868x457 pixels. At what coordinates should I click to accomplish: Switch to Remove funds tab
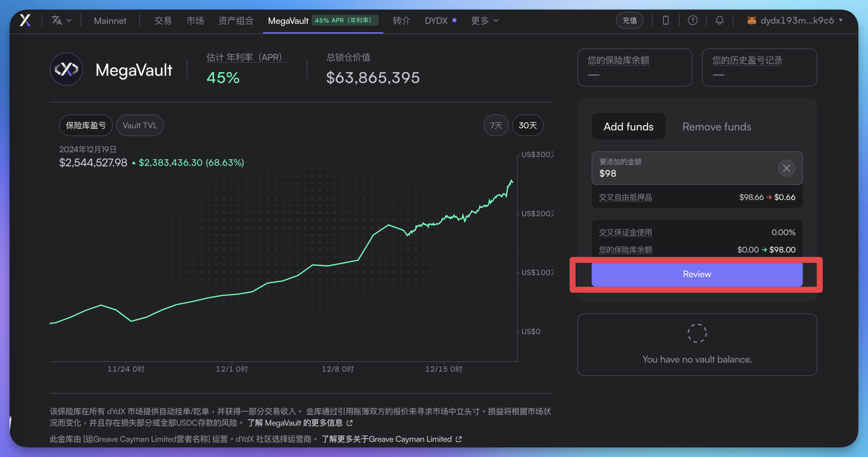click(717, 126)
